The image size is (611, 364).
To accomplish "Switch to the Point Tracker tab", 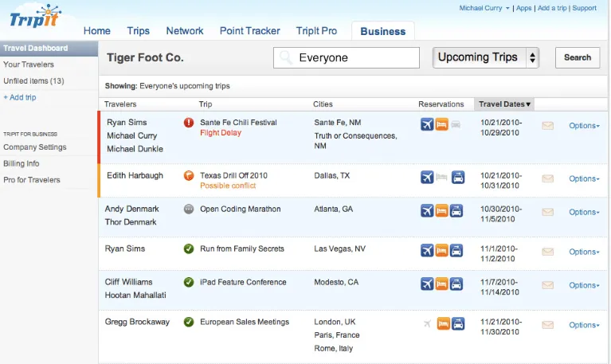I will pyautogui.click(x=250, y=31).
